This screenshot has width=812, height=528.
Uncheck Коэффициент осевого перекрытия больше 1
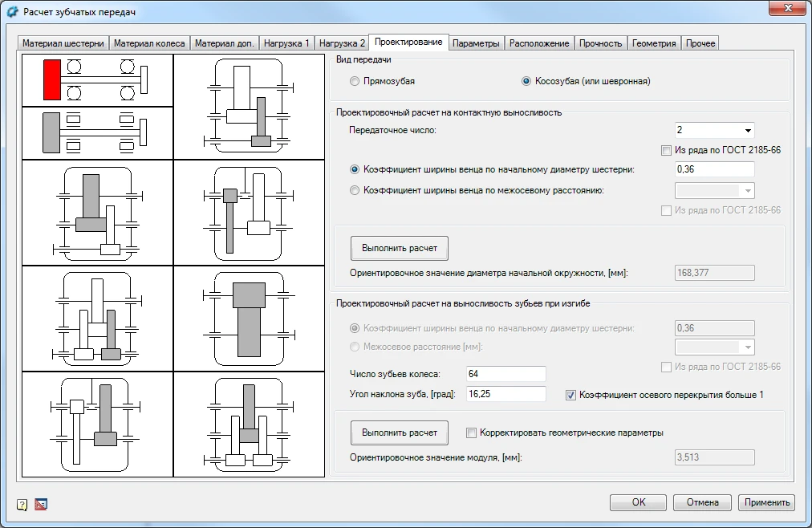[571, 395]
